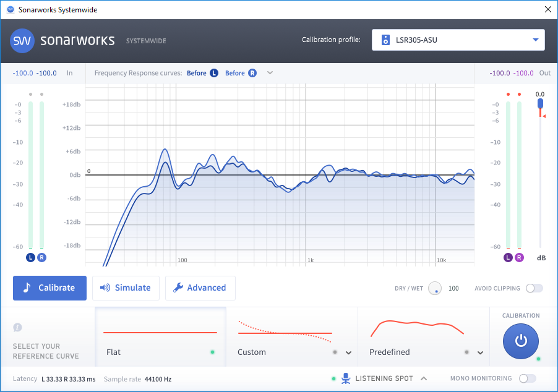Click the speaker icon in calibration profile box
This screenshot has width=558, height=392.
385,40
